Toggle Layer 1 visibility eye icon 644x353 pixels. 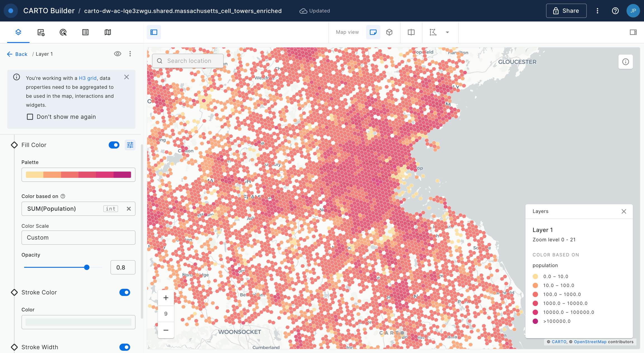[x=117, y=54]
